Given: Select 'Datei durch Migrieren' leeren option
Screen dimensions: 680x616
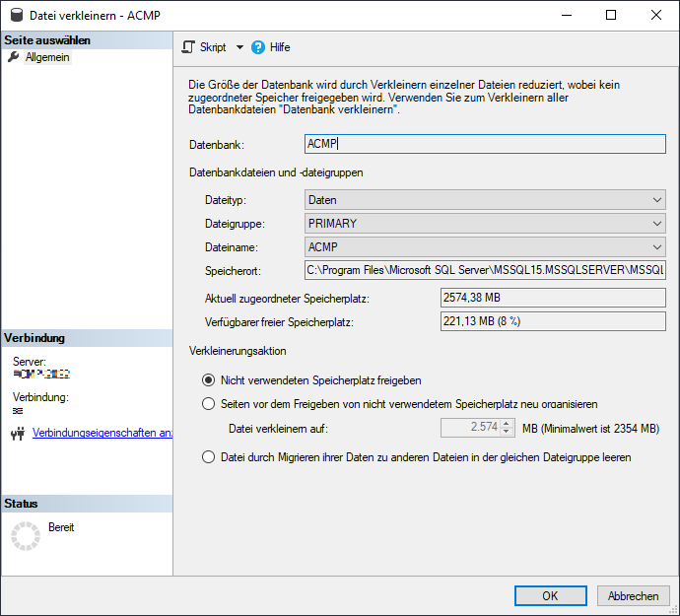Looking at the screenshot, I should point(208,457).
